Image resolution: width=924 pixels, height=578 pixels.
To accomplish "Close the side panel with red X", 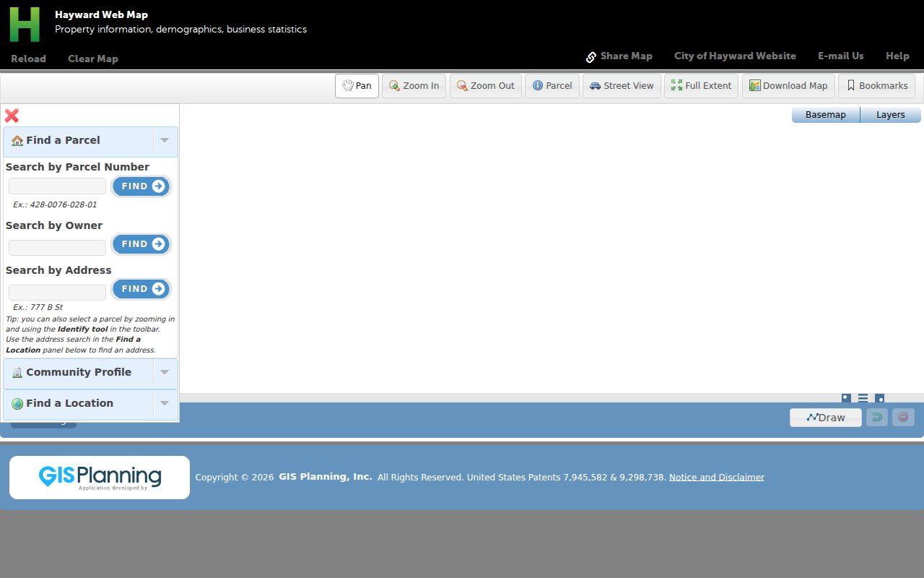I will (x=12, y=116).
